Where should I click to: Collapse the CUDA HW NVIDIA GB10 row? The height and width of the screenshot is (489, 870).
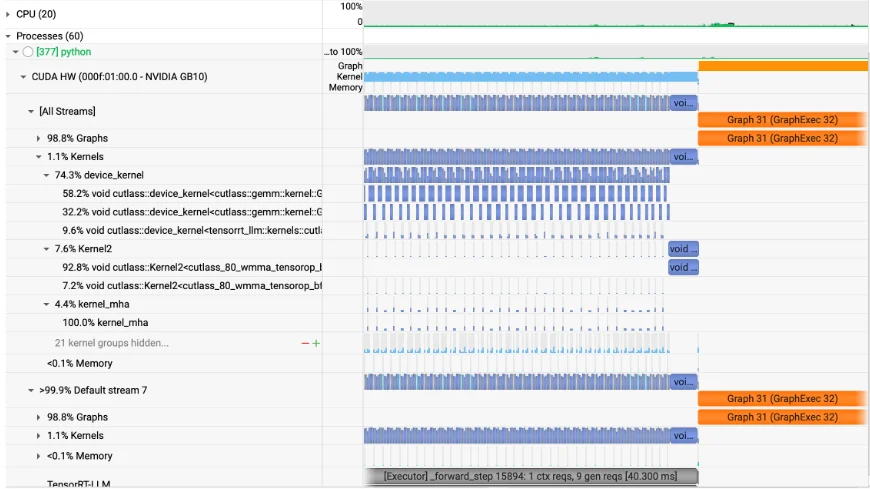pyautogui.click(x=23, y=76)
